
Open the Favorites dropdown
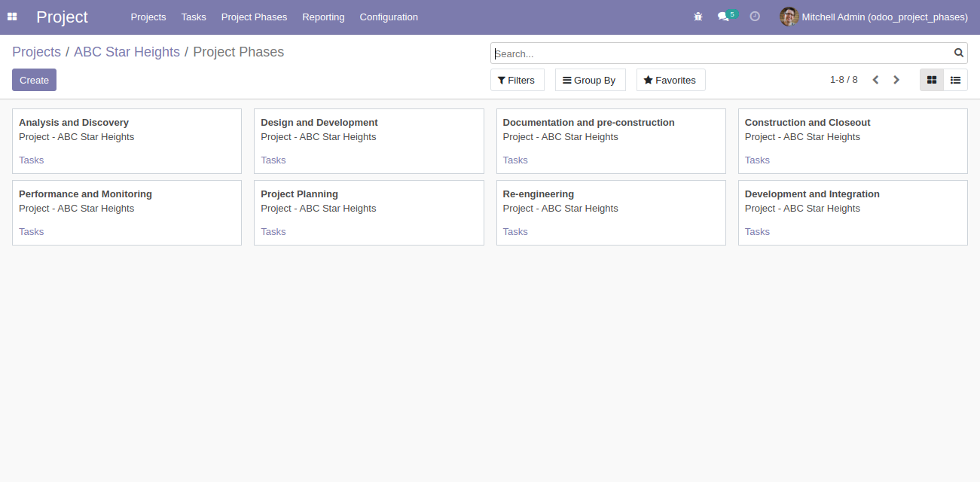(670, 80)
